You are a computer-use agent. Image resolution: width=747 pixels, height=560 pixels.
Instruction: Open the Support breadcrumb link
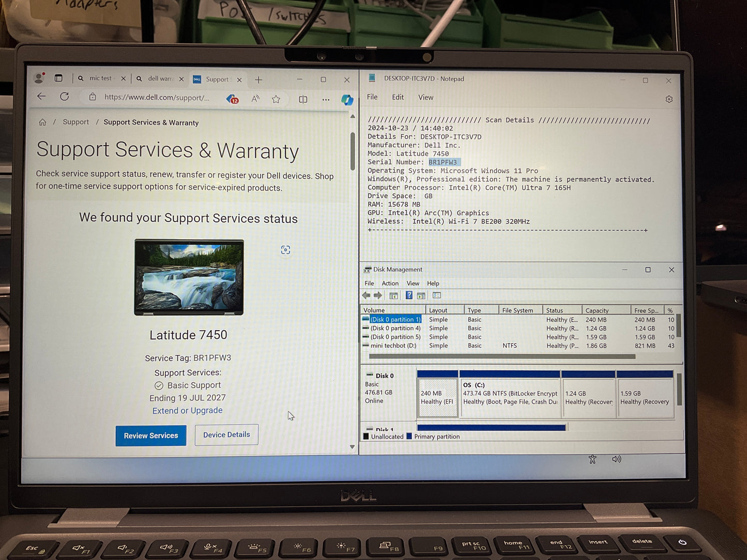(x=76, y=122)
